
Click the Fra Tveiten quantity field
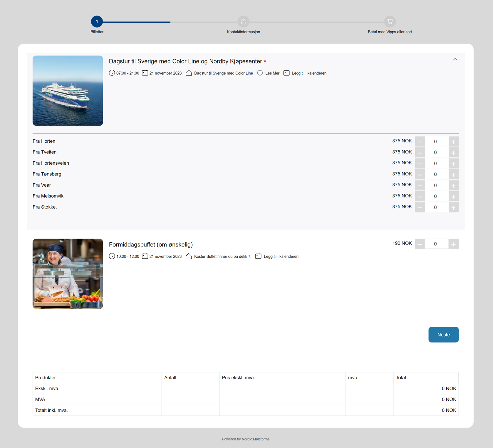tap(437, 153)
